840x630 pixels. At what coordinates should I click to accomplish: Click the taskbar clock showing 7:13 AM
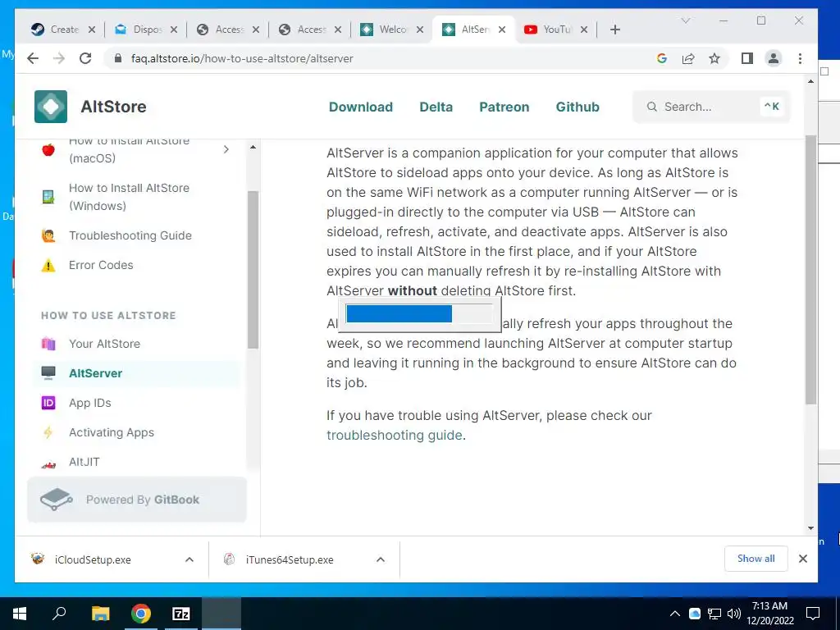tap(769, 614)
